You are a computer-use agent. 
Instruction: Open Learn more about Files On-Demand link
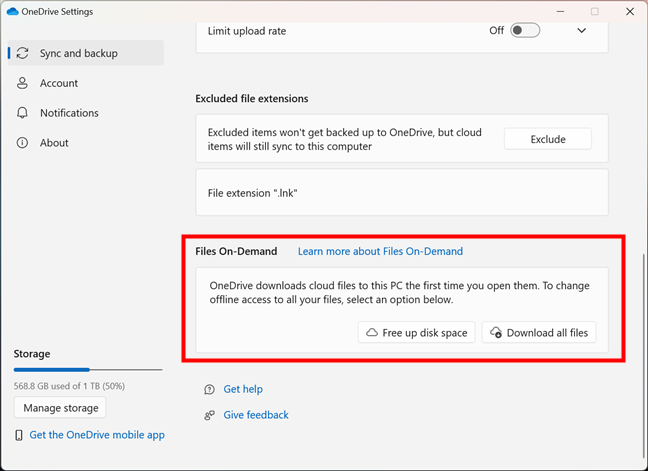(x=380, y=251)
